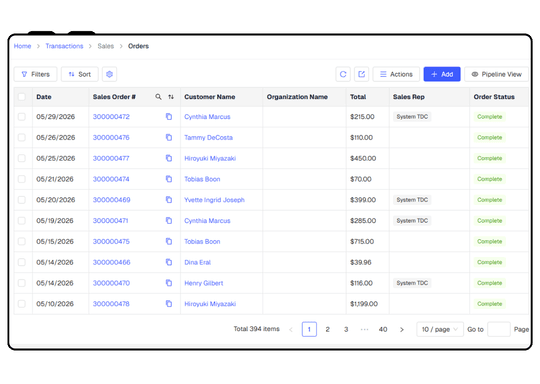Click the date 05/10/2026
This screenshot has width=540, height=384.
(55, 304)
